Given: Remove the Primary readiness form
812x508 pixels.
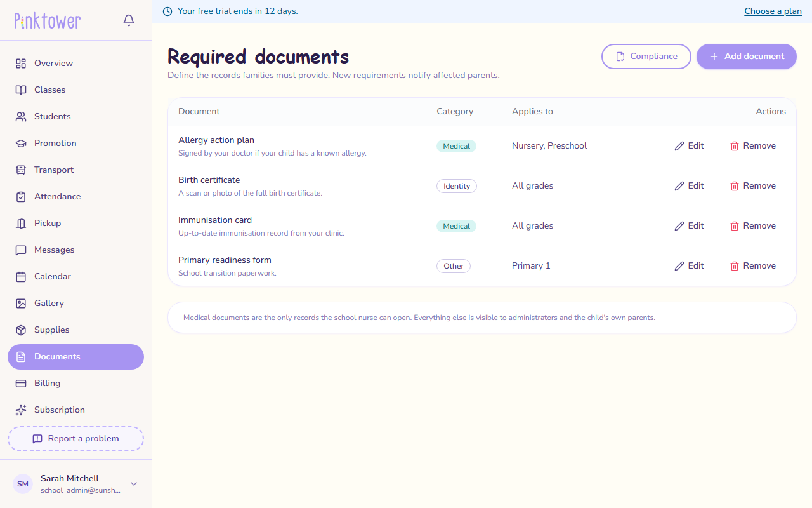Looking at the screenshot, I should (x=752, y=266).
